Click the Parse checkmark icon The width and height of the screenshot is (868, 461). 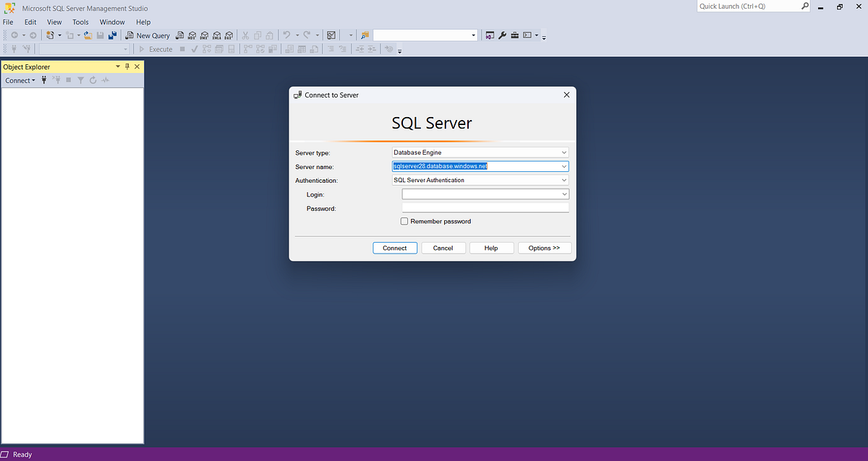[195, 49]
